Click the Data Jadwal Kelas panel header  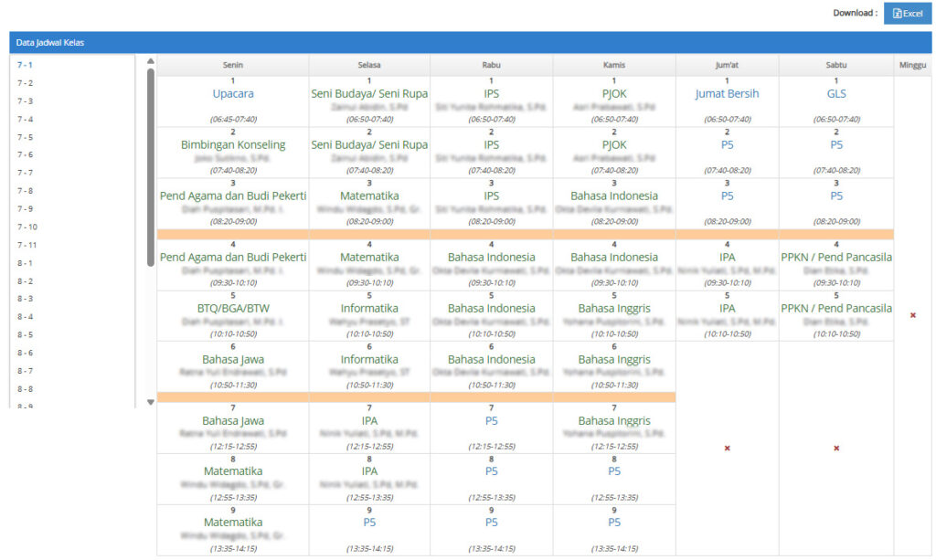[471, 42]
